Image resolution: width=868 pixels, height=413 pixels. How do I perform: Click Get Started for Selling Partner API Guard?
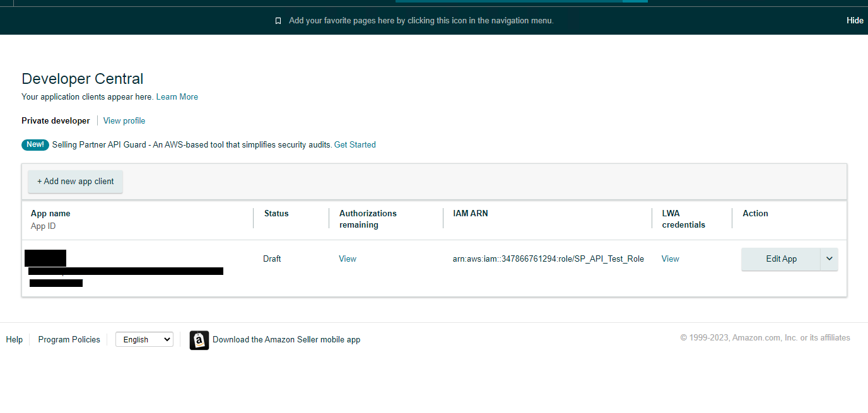355,145
